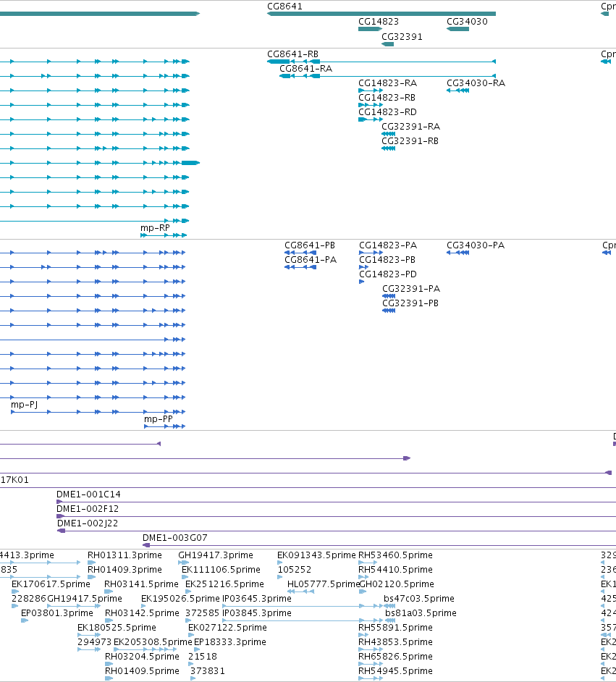Select EST RH55891.5prime
Viewport: 616px width, 682px height.
click(x=396, y=627)
